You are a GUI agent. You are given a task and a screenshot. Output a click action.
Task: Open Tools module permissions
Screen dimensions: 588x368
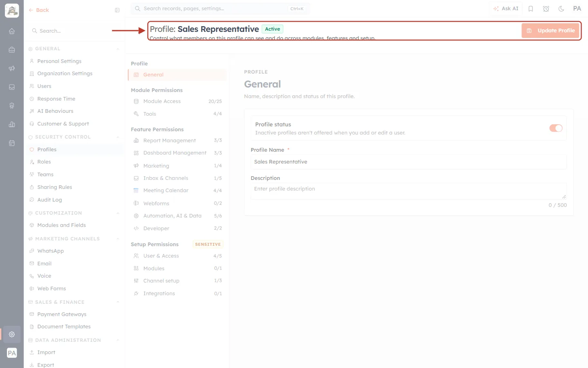tap(177, 114)
